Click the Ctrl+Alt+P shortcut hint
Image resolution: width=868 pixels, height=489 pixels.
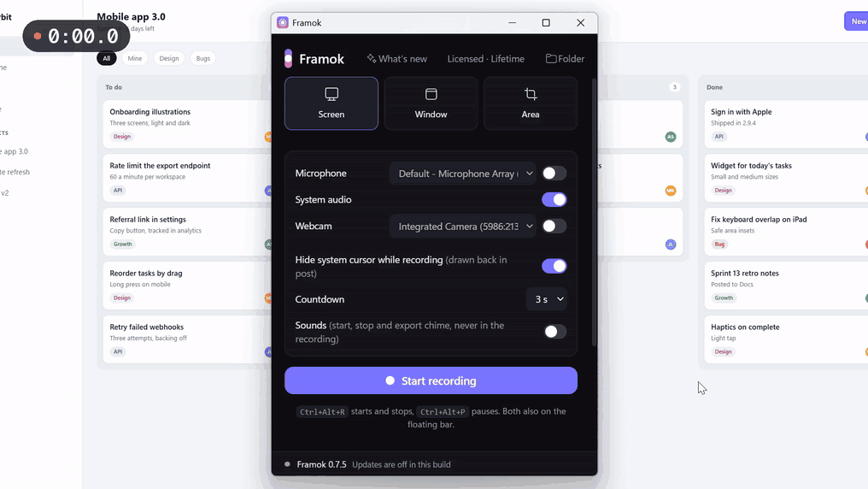(x=443, y=411)
